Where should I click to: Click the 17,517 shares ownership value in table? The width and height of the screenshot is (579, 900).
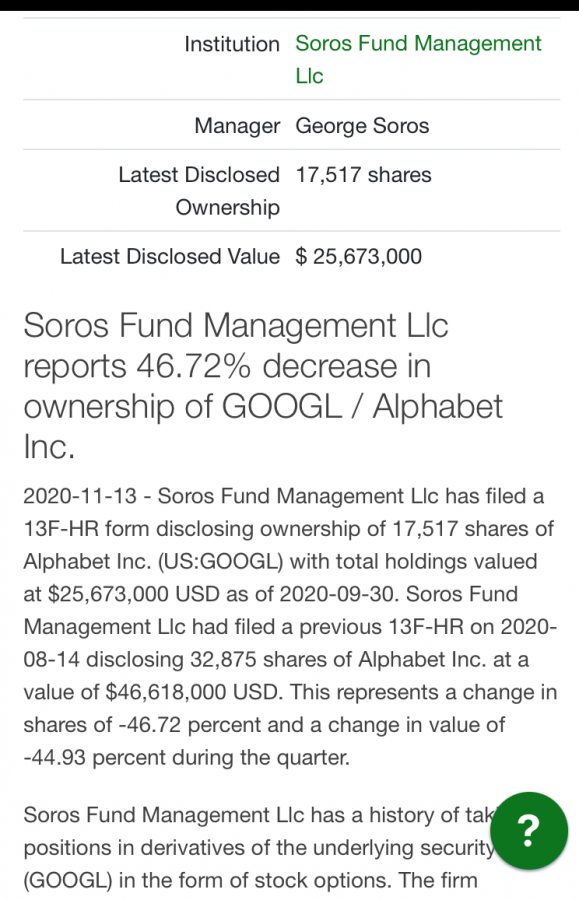point(363,175)
